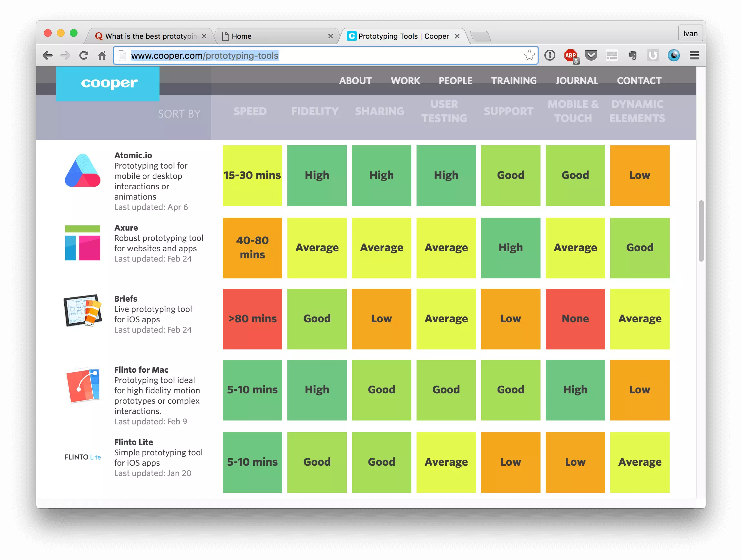Click the Ivan profile button
This screenshot has width=742, height=560.
[x=690, y=33]
